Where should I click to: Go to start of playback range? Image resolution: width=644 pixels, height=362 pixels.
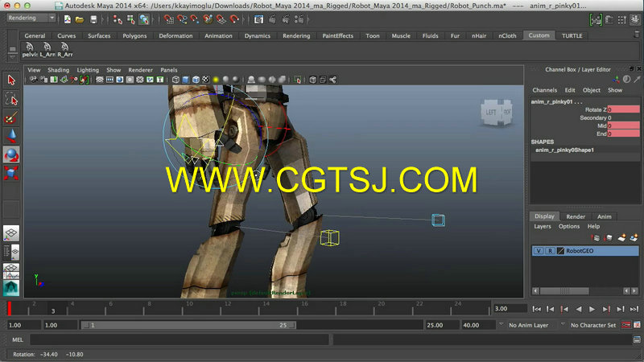pos(536,309)
